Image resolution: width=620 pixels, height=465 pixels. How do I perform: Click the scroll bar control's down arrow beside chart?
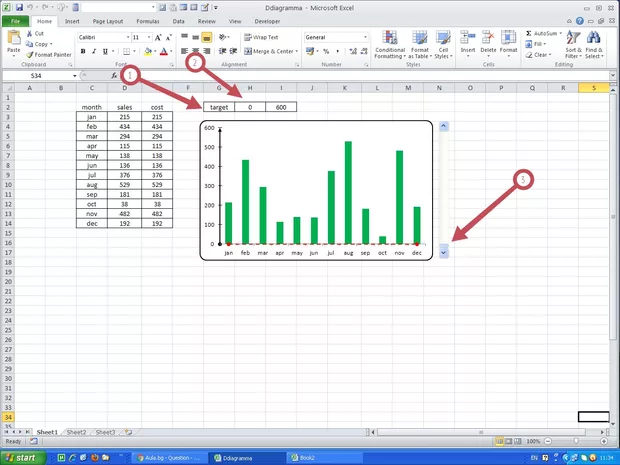click(x=444, y=252)
